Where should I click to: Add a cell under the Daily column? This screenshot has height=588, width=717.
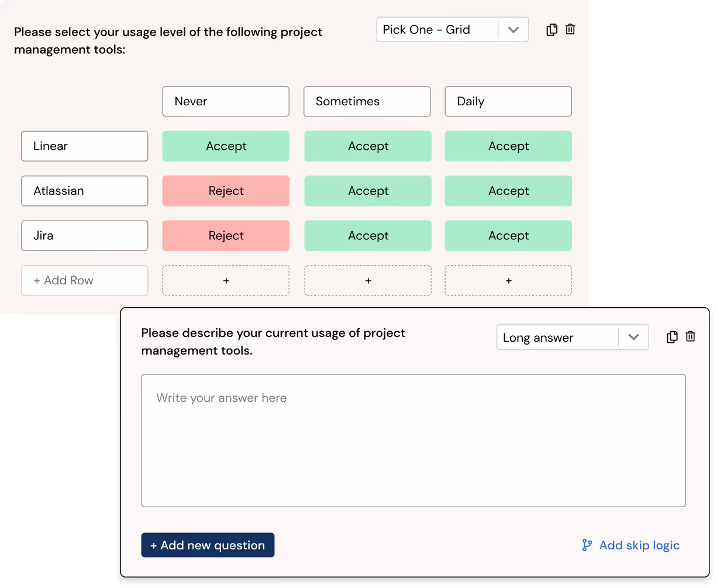click(508, 280)
